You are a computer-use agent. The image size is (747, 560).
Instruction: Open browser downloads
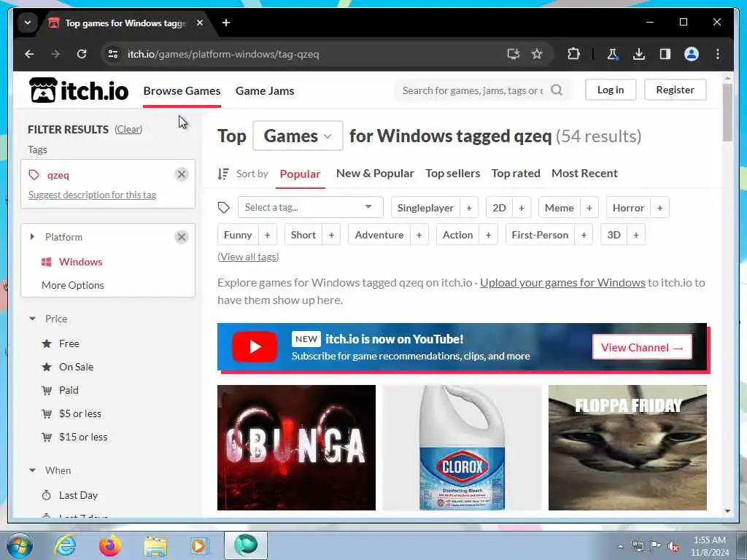point(639,54)
